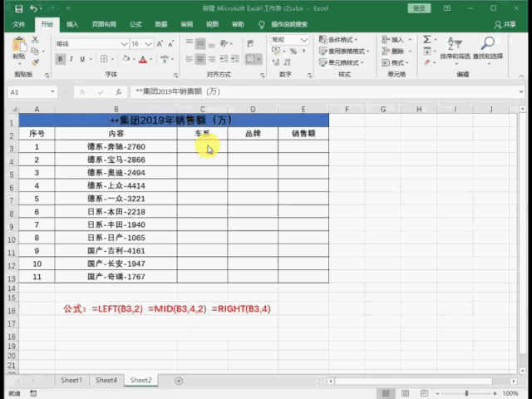532x399 pixels.
Task: Open Sort and Filter
Action: 455,50
